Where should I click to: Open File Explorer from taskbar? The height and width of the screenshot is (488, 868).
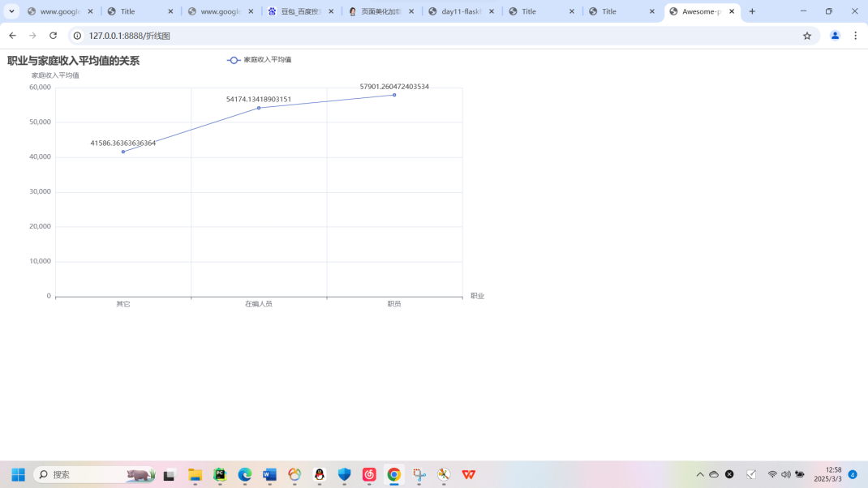coord(195,475)
